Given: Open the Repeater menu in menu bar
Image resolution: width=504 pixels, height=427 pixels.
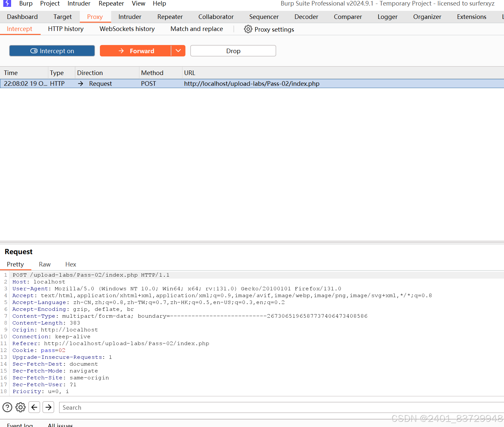Looking at the screenshot, I should 111,4.
